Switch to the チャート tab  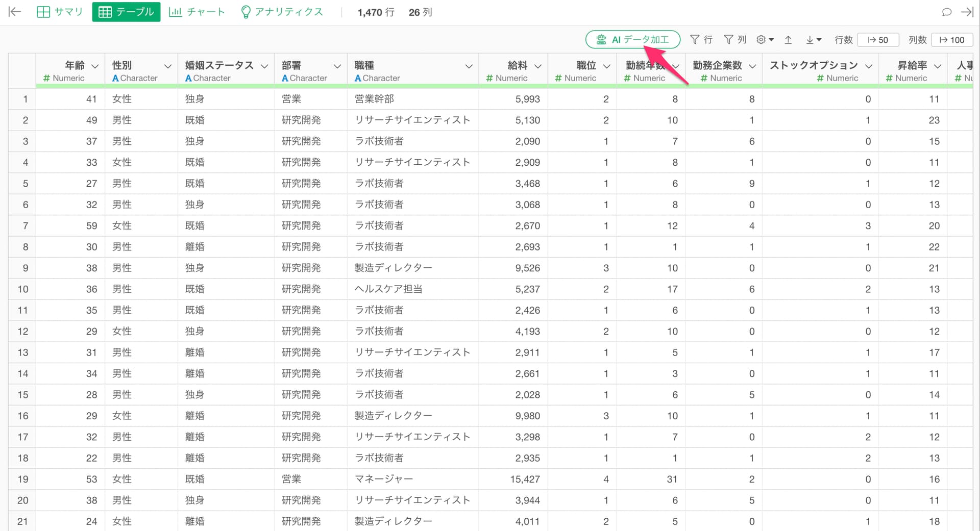click(197, 12)
